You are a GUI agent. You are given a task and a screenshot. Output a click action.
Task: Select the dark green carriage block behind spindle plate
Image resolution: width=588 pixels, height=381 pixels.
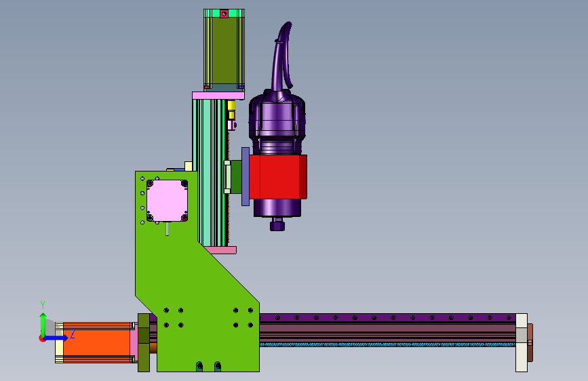click(x=236, y=177)
